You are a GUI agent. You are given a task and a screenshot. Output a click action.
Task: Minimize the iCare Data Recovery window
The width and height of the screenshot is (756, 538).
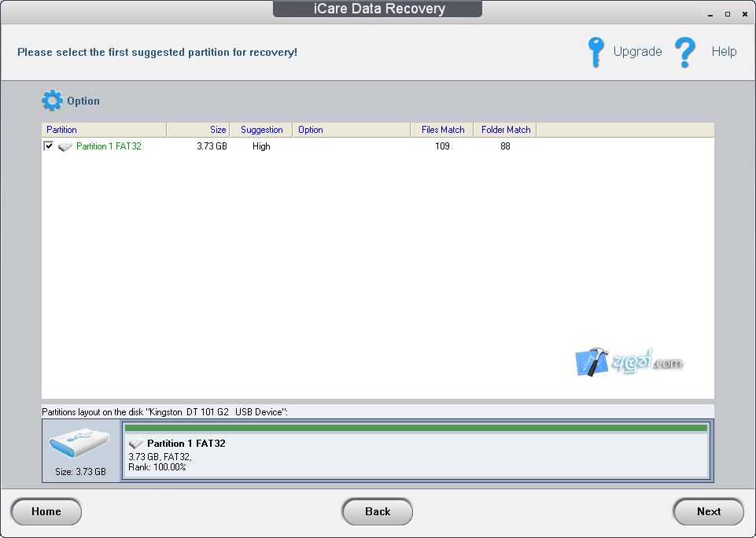710,14
